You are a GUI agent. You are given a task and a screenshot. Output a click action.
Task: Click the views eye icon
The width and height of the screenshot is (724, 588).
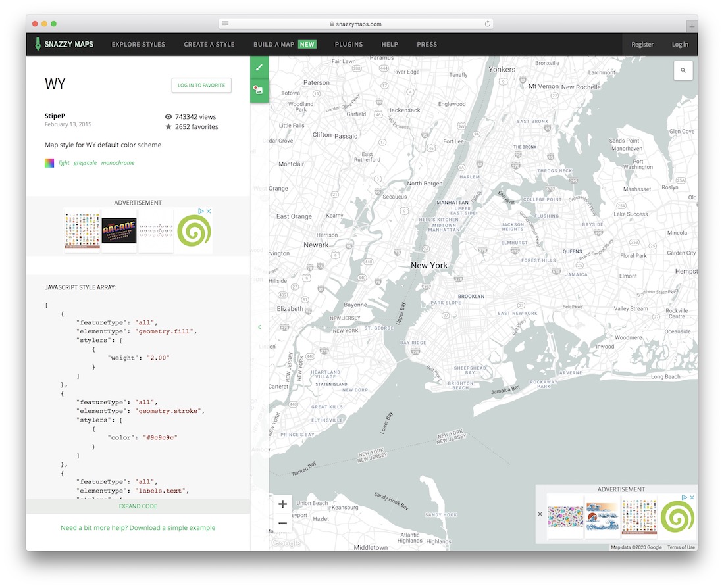point(168,117)
